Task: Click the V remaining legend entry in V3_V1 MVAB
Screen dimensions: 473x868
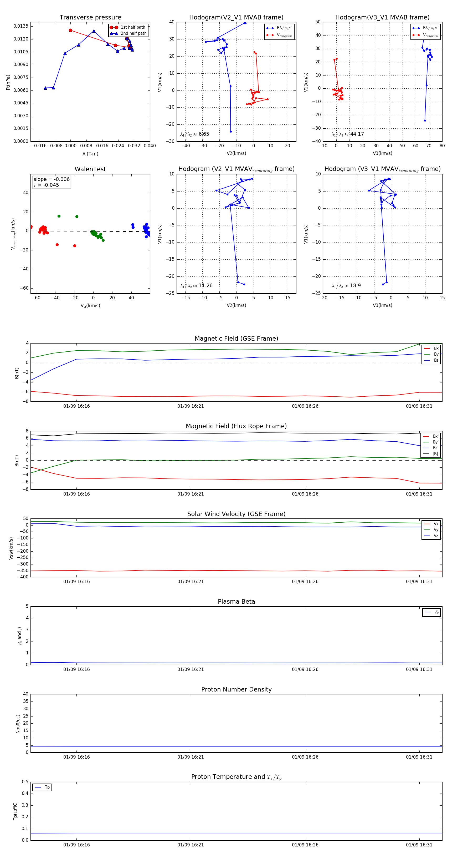Action: 425,35
